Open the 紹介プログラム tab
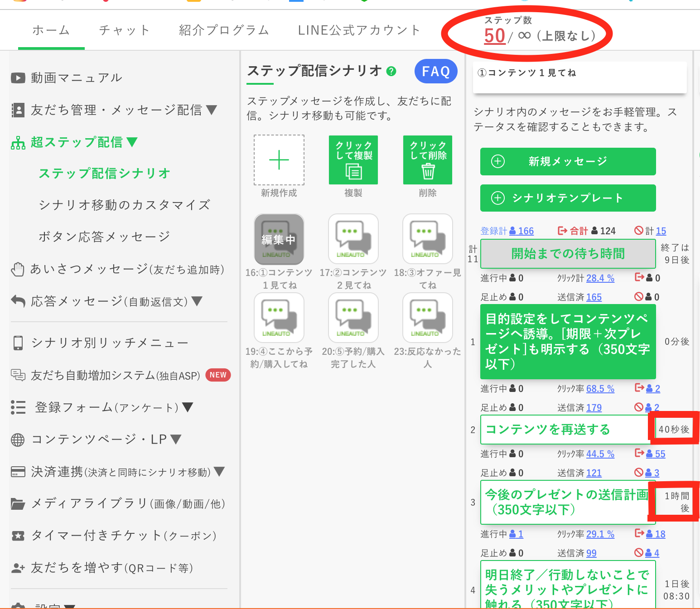Viewport: 700px width, 609px height. pyautogui.click(x=224, y=30)
